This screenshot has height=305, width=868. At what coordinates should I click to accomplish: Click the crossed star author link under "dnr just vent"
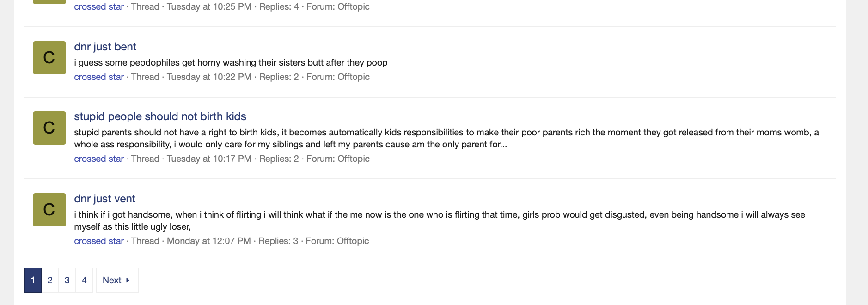[x=99, y=241]
